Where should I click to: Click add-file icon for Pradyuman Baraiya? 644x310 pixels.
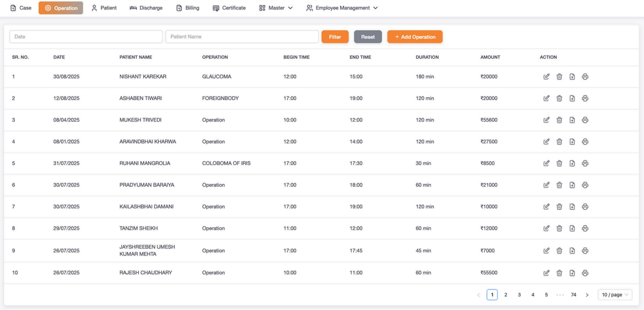pyautogui.click(x=572, y=185)
